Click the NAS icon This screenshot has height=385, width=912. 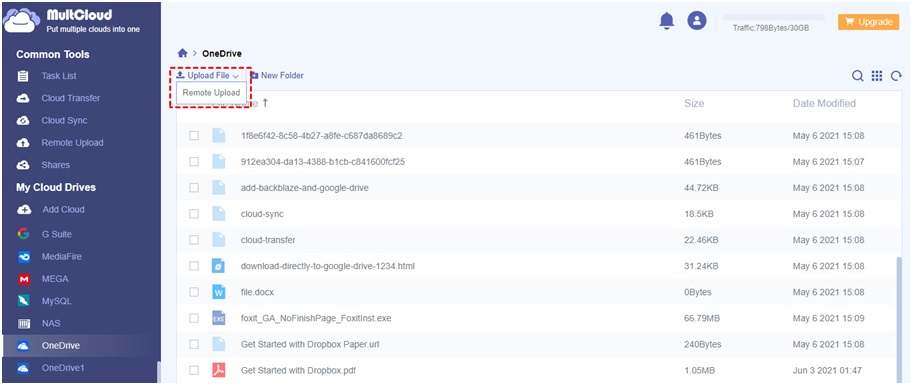[x=24, y=323]
